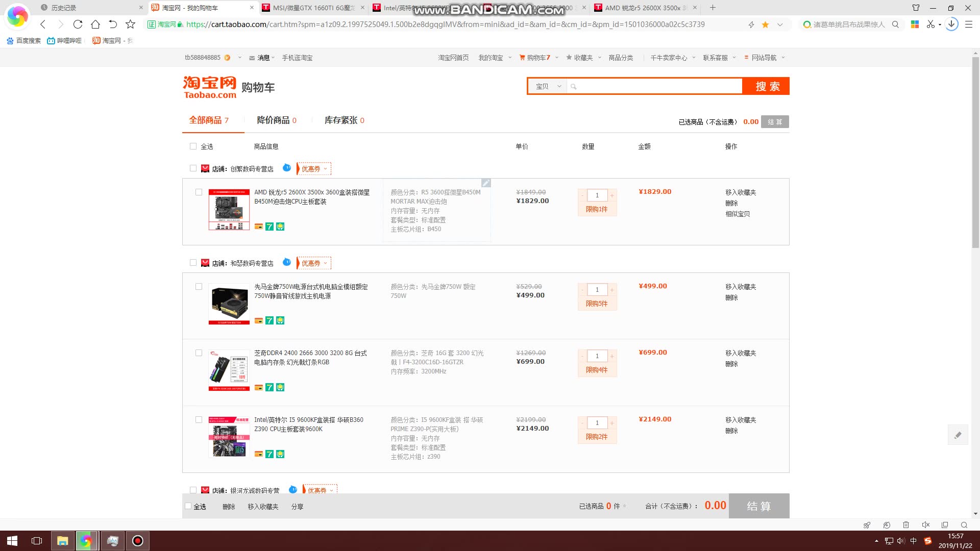This screenshot has width=980, height=551.
Task: Switch to the AMD 锐龙r5 2600X browser tab
Action: [646, 8]
